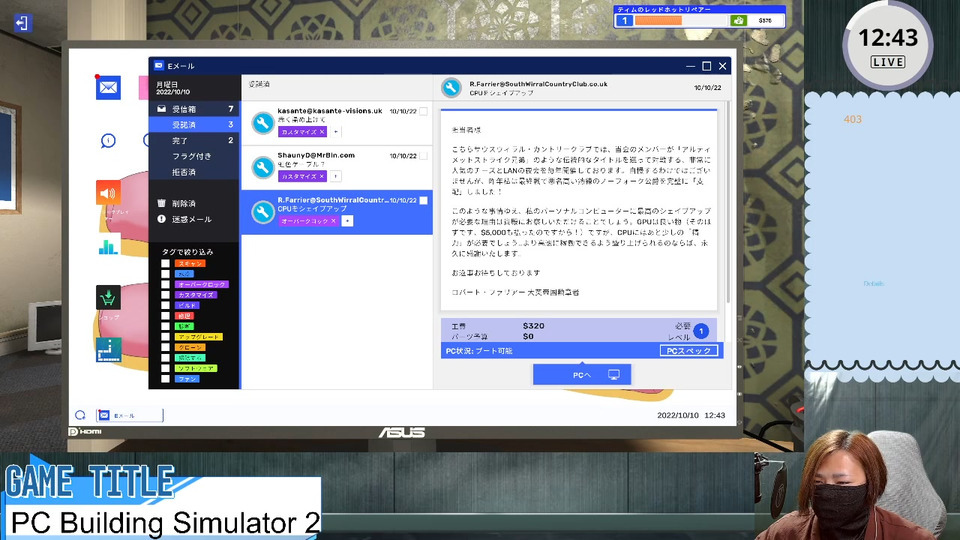Tick the checkbox on kasante email row

(424, 111)
